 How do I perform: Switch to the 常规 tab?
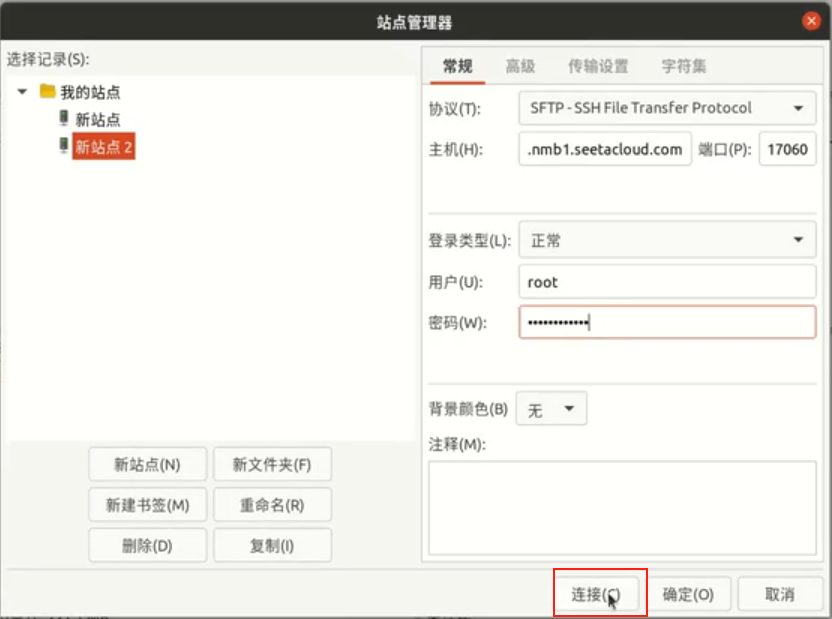pyautogui.click(x=457, y=66)
